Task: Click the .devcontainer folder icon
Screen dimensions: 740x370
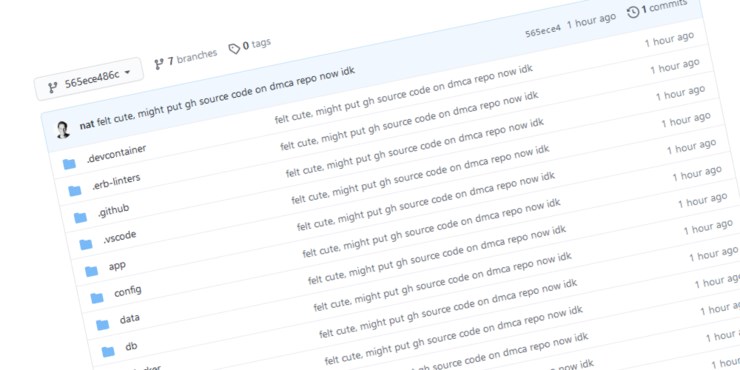Action: coord(69,164)
